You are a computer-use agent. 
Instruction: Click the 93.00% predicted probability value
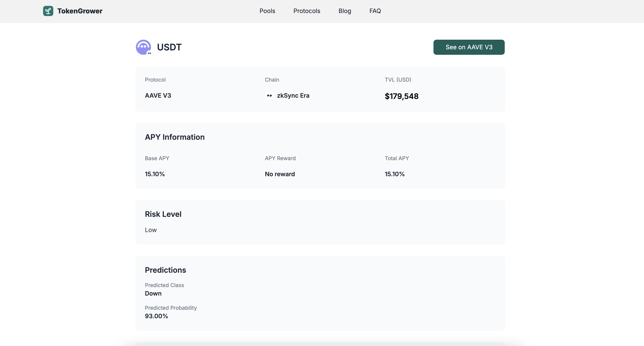pyautogui.click(x=156, y=316)
